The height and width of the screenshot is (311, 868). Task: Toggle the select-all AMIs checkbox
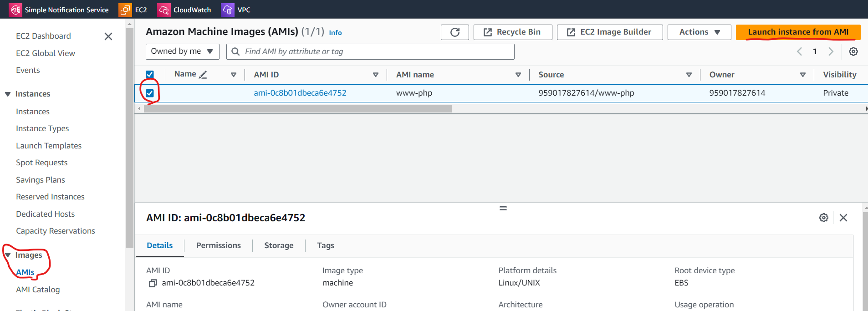tap(149, 74)
